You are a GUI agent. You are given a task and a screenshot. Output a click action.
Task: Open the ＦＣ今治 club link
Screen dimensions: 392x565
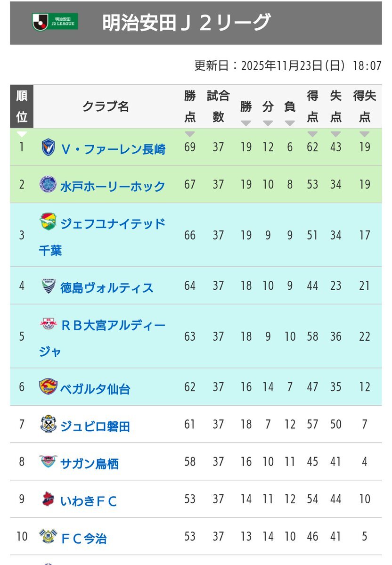[84, 538]
